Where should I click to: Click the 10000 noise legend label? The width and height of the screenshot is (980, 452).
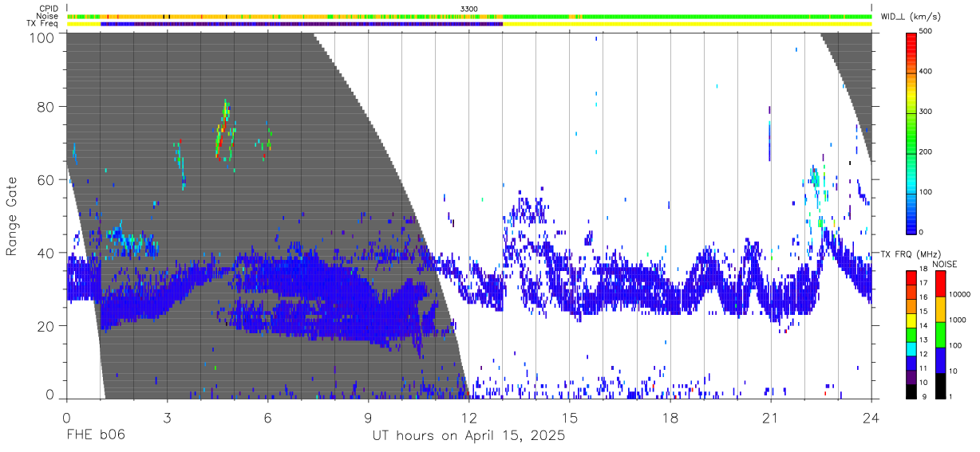(x=959, y=294)
